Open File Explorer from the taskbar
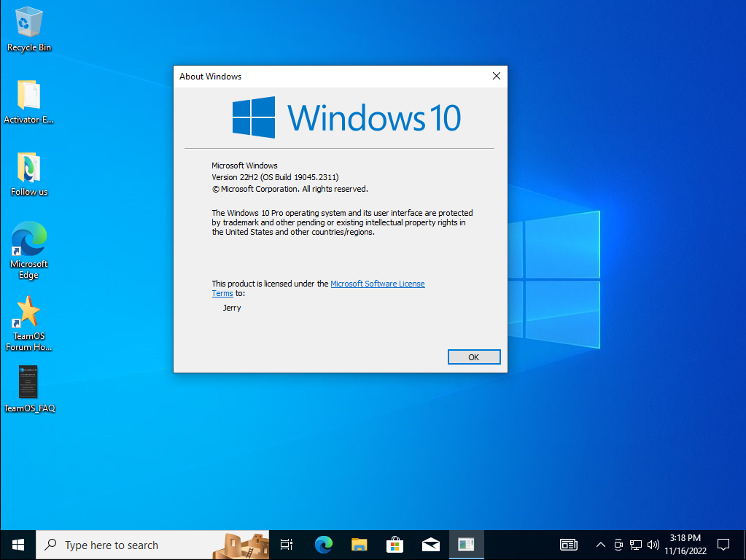This screenshot has width=746, height=560. click(x=359, y=545)
